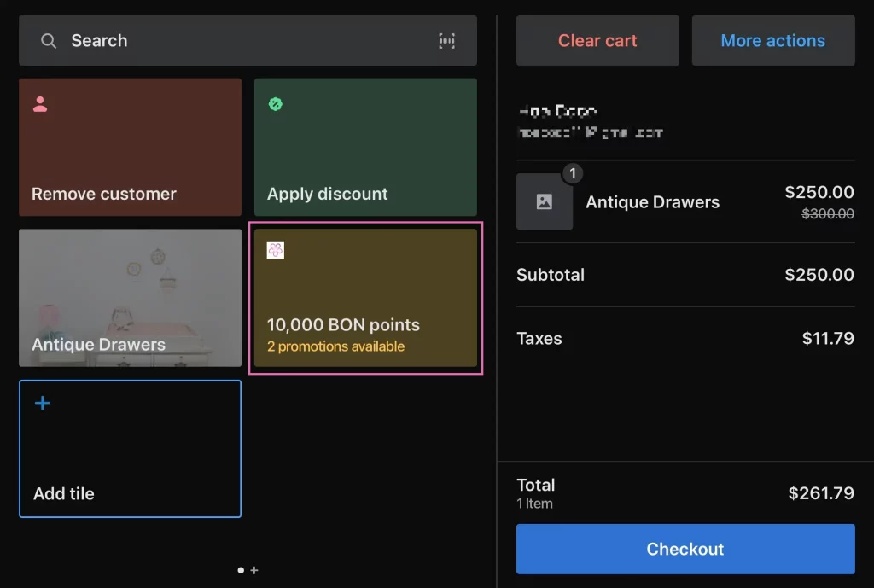Click the plus icon on Add tile
Screen dimensions: 874x588
[42, 403]
